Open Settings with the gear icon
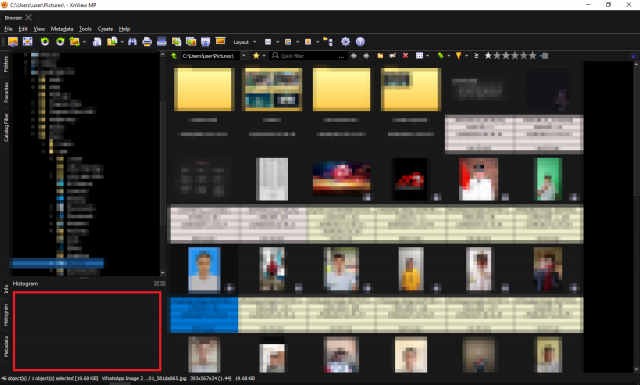 pos(345,42)
